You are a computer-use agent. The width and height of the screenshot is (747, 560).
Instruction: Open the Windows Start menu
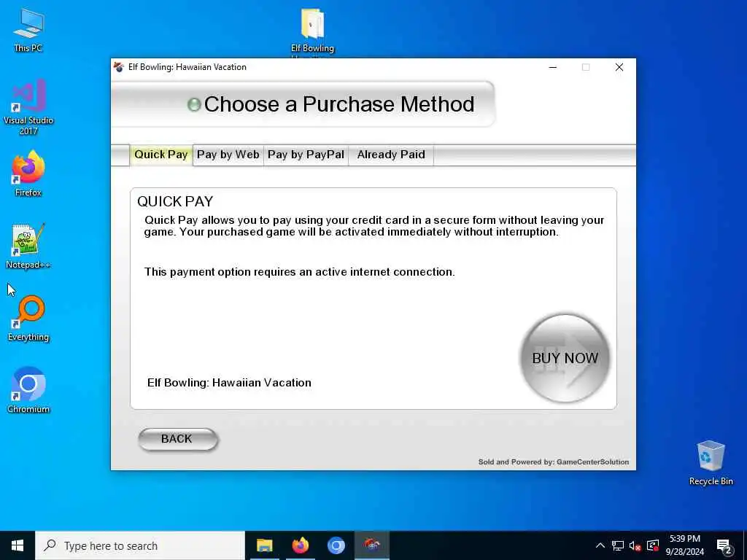[x=18, y=545]
